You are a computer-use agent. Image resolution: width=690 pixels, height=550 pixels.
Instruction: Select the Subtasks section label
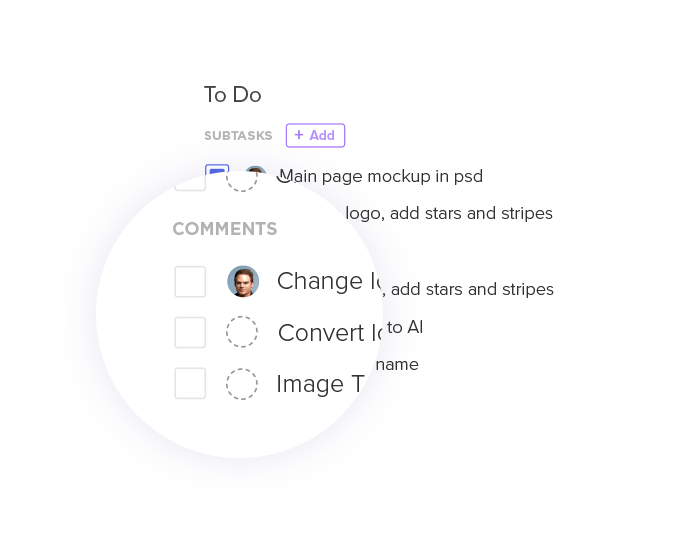(238, 136)
